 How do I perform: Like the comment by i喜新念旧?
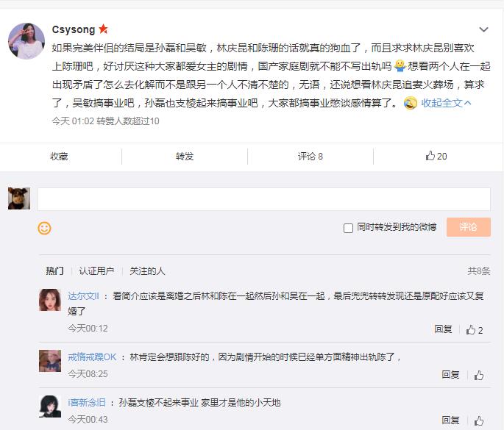(x=479, y=420)
